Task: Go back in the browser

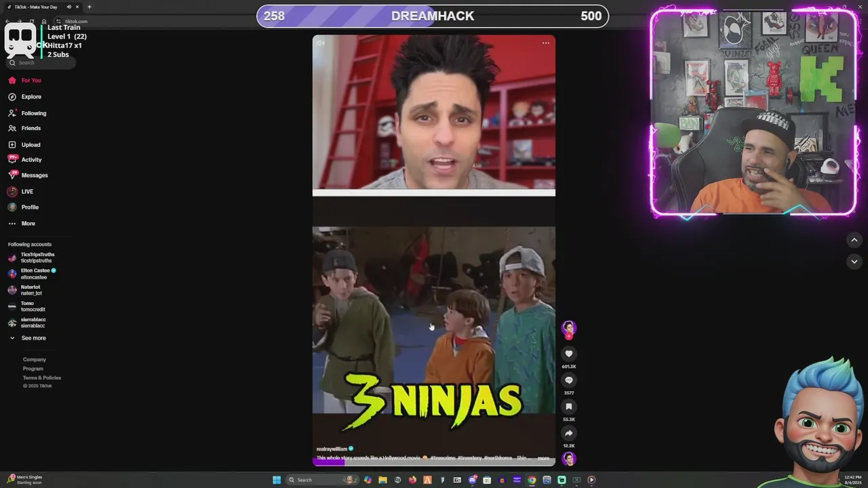Action: (x=7, y=22)
